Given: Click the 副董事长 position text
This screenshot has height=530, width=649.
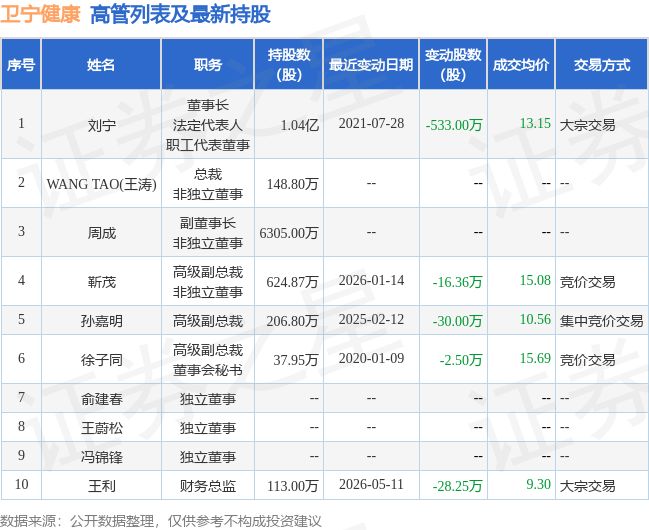Looking at the screenshot, I should tap(208, 223).
